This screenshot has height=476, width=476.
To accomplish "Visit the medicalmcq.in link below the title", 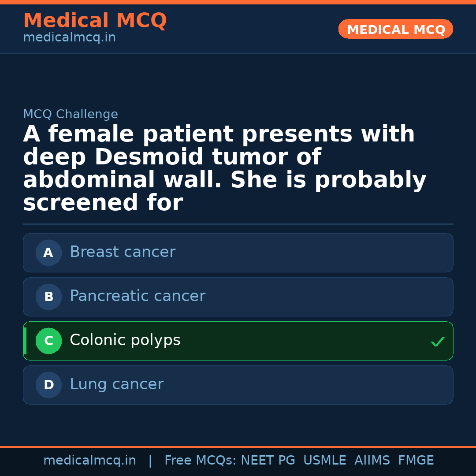I will (x=69, y=38).
